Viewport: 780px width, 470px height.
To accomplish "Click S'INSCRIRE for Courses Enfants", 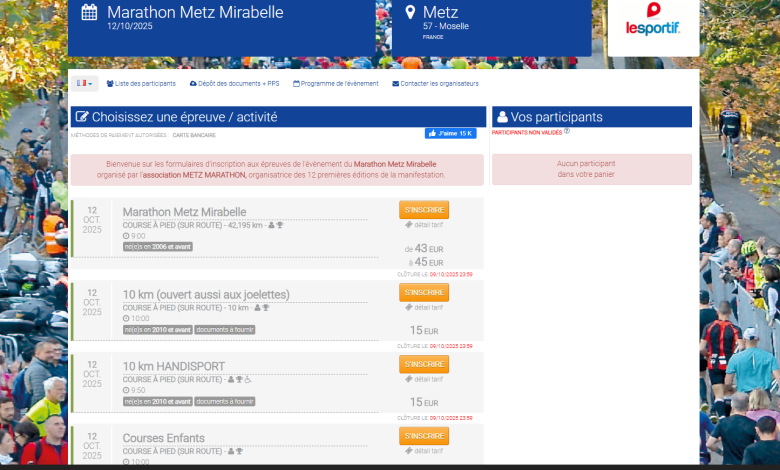I will click(x=424, y=436).
